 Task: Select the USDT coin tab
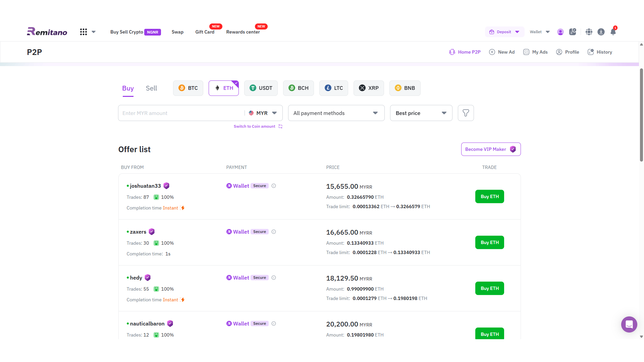point(261,88)
